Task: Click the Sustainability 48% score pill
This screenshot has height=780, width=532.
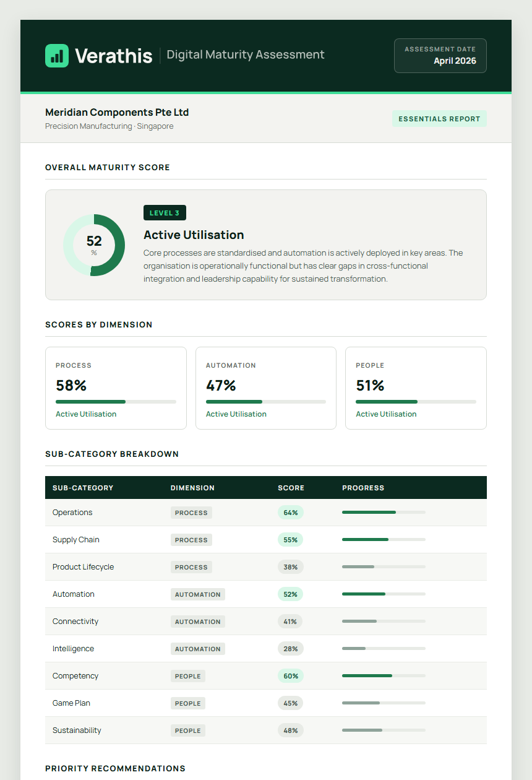Action: click(291, 730)
